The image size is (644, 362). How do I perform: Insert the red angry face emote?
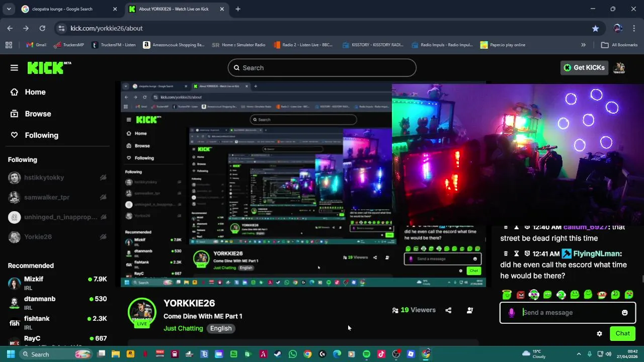[x=520, y=295]
